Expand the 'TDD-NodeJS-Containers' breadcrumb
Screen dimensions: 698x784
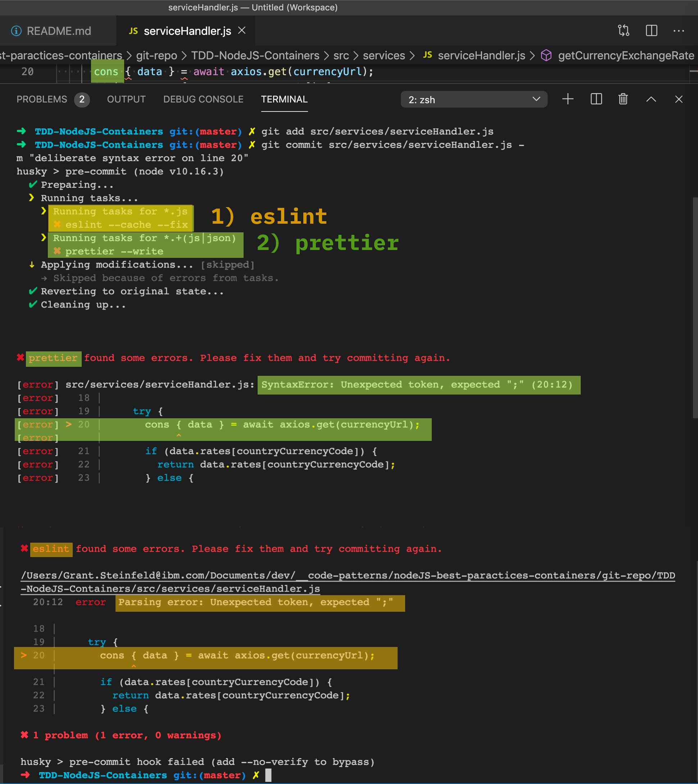(255, 56)
